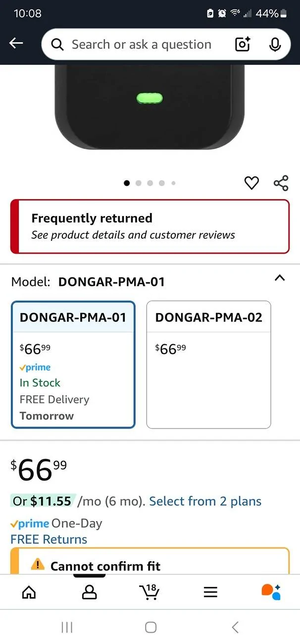Navigate back with the arrow

click(x=15, y=43)
